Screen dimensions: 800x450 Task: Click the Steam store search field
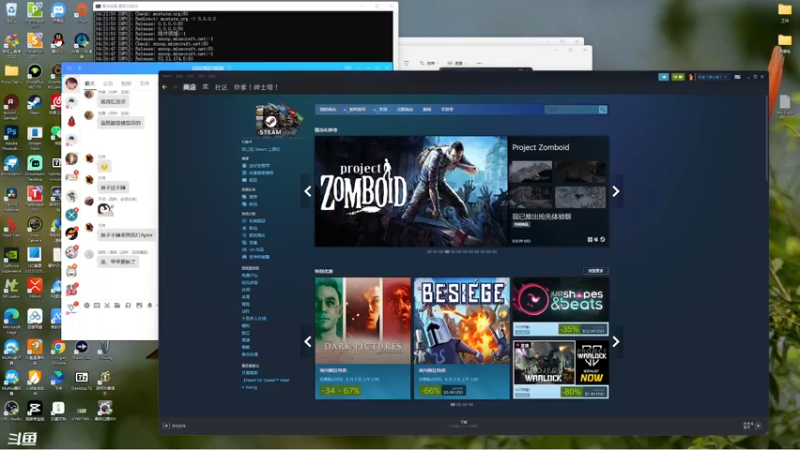[x=571, y=110]
